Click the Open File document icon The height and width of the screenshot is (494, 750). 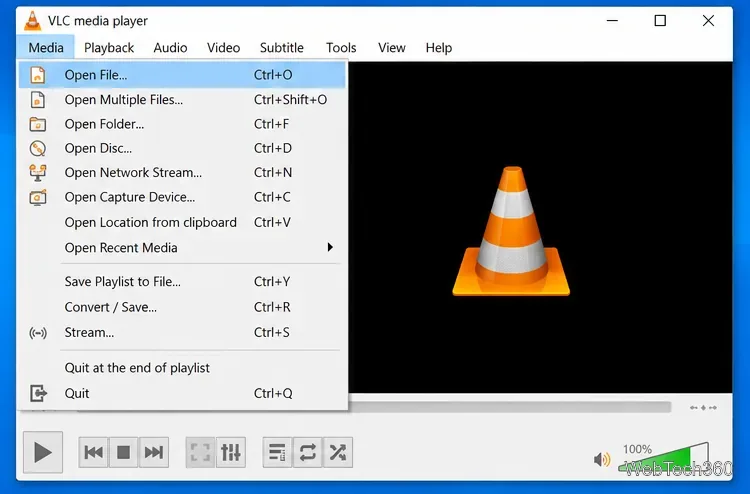38,75
